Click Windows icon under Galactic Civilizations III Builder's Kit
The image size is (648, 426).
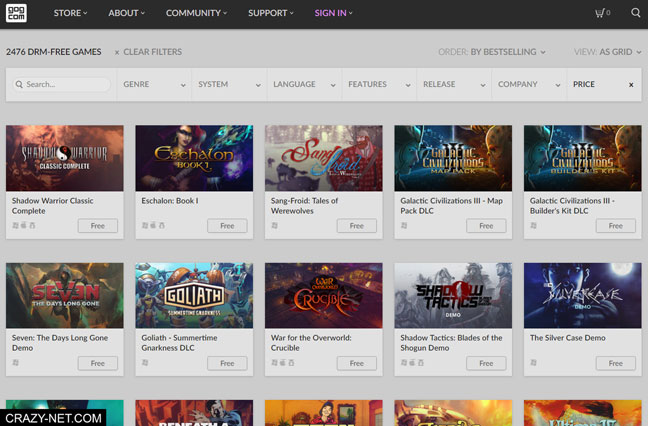534,225
